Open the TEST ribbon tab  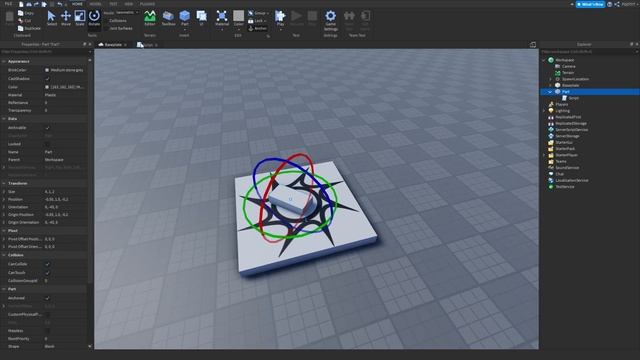pos(113,4)
